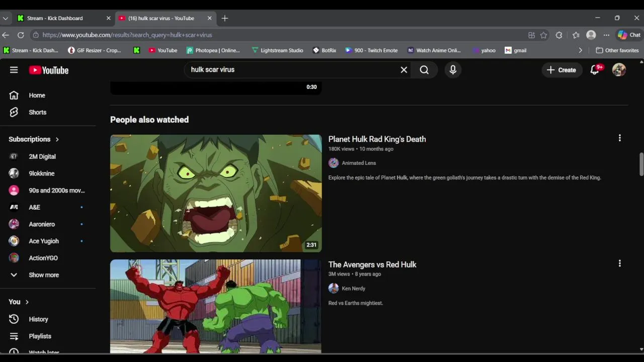Image resolution: width=644 pixels, height=362 pixels.
Task: Open Animated Lens channel avatar
Action: [x=334, y=163]
